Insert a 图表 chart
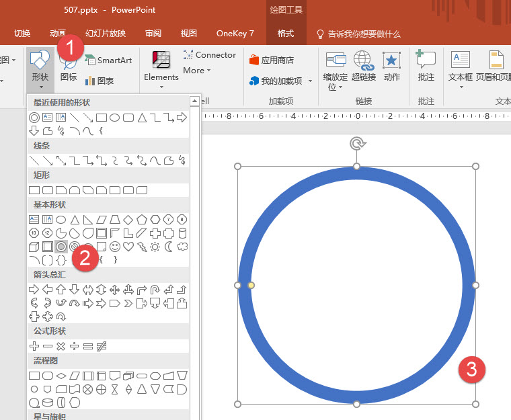 100,81
